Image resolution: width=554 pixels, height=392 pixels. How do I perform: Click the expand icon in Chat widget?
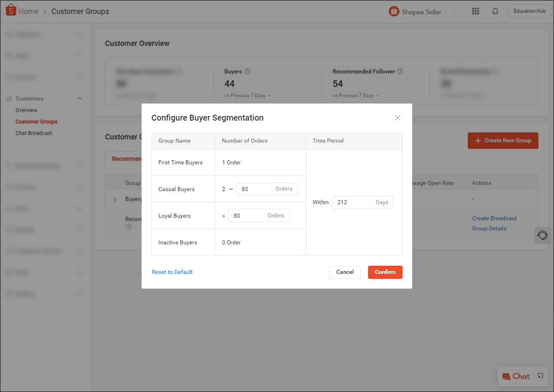pyautogui.click(x=541, y=376)
